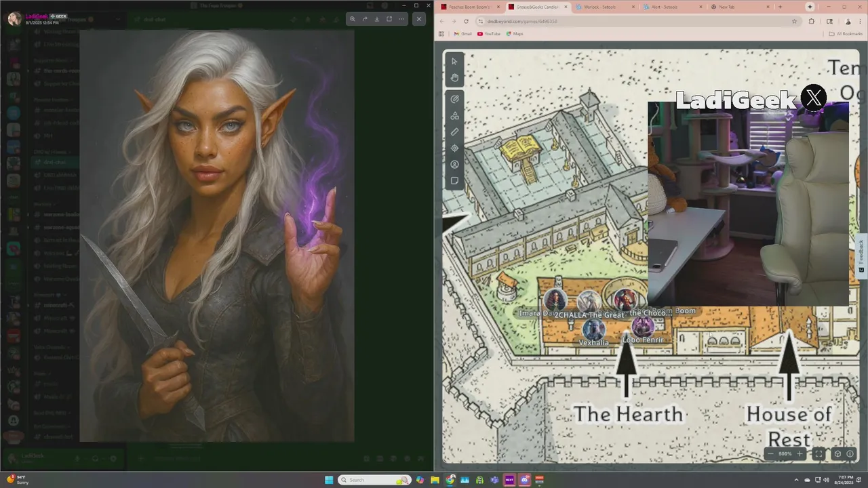The height and width of the screenshot is (488, 868).
Task: Zoom in on the map with the plus button
Action: click(x=800, y=453)
